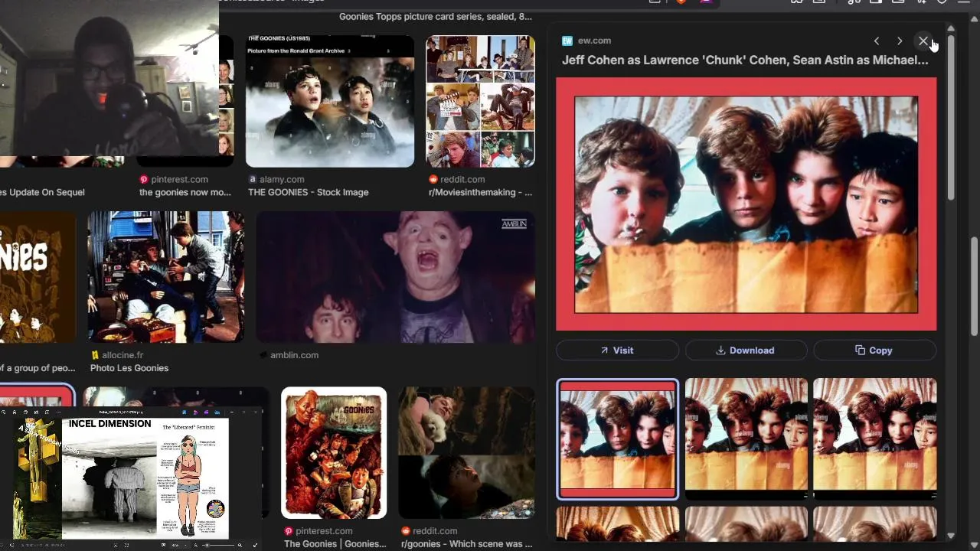980x551 pixels.
Task: Click the fullscreen arrow in photo viewer
Action: 255,545
